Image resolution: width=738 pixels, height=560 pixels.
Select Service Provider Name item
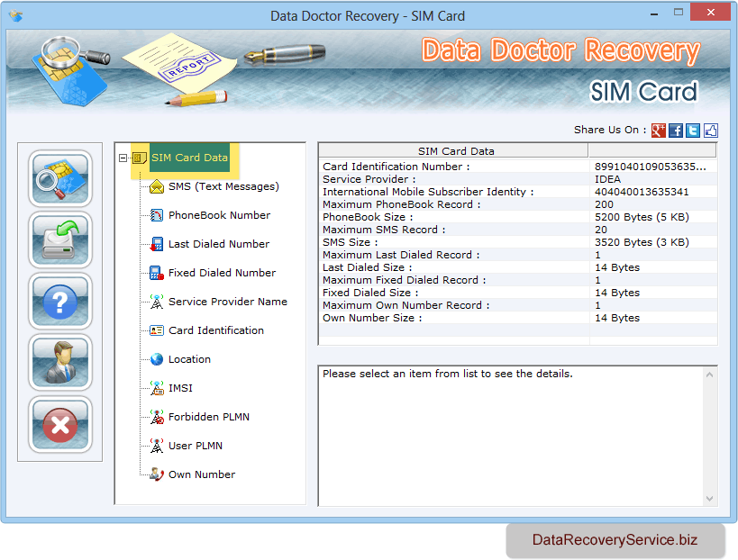(x=228, y=302)
